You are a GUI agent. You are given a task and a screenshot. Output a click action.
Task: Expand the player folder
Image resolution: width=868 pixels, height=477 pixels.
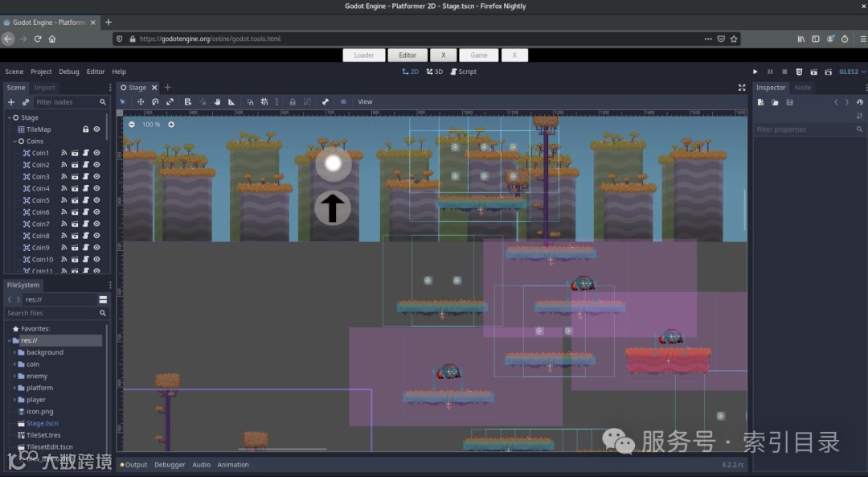[x=14, y=400]
